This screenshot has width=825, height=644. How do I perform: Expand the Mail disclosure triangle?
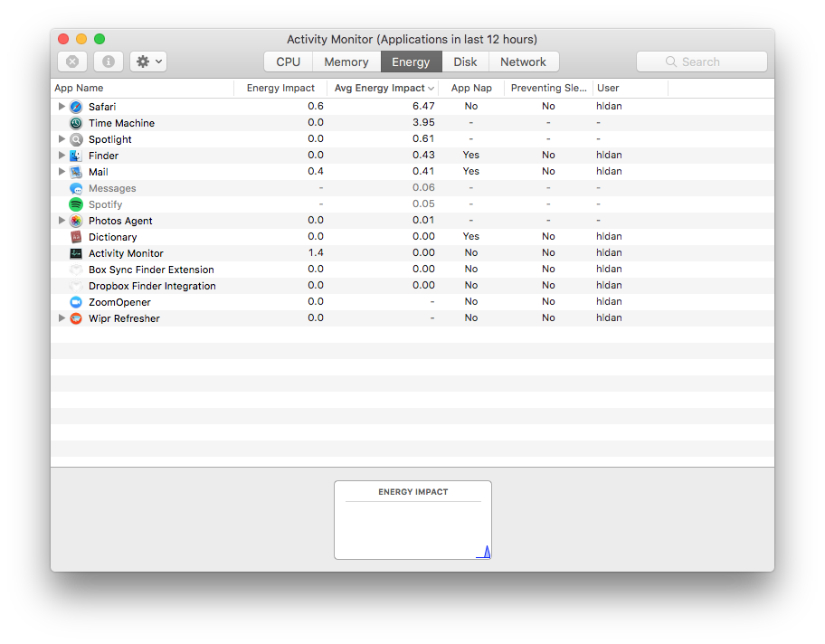62,172
